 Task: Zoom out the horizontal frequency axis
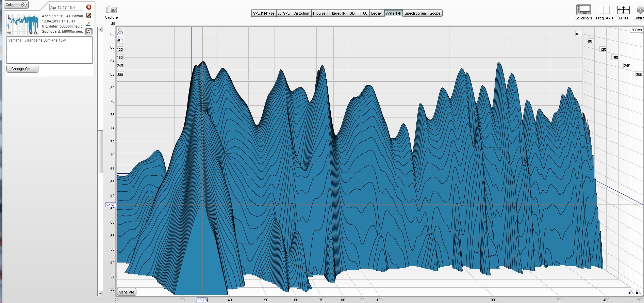630,291
